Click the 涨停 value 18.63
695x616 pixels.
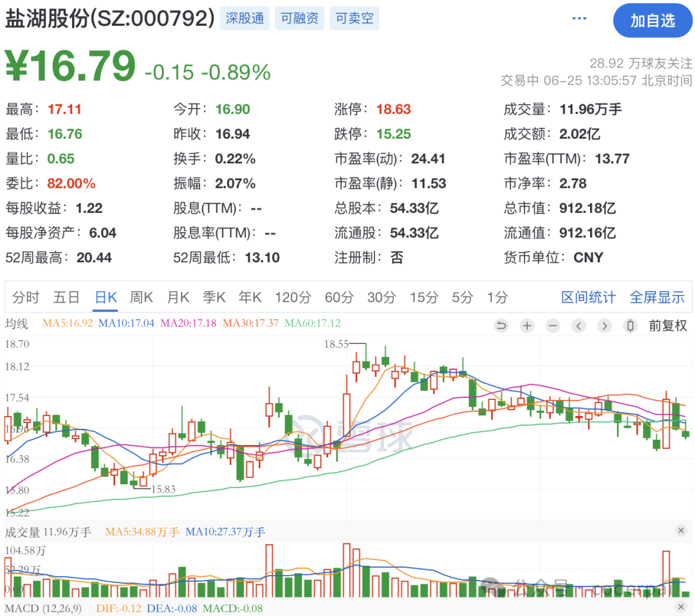393,109
